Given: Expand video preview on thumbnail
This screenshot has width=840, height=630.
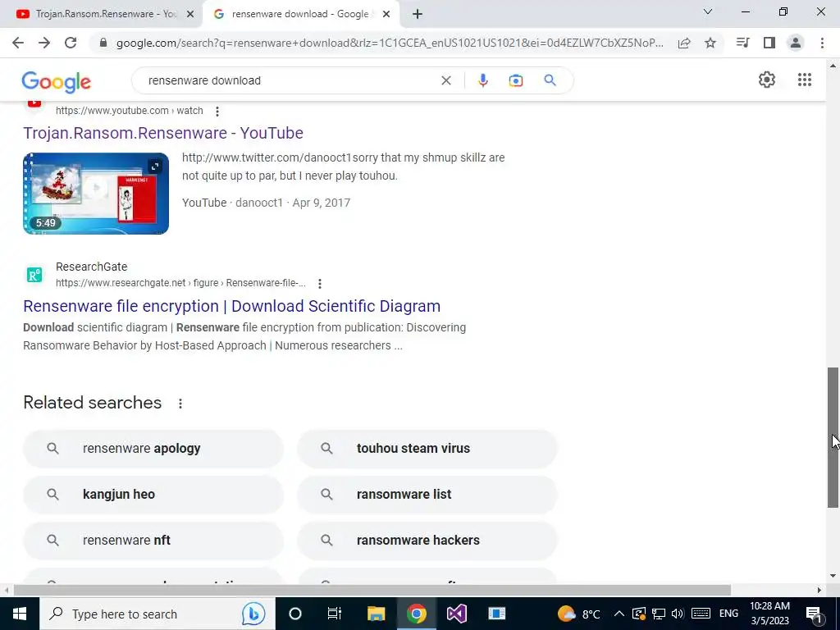Looking at the screenshot, I should (155, 167).
